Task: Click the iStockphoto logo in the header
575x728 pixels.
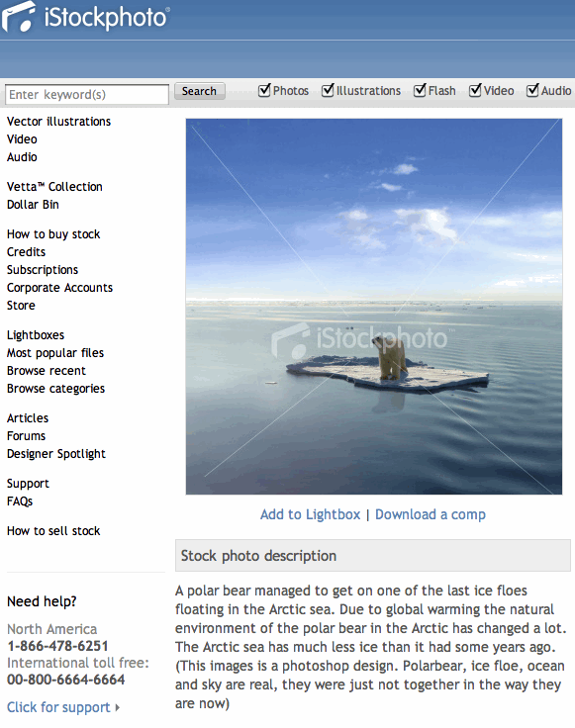Action: tap(85, 17)
